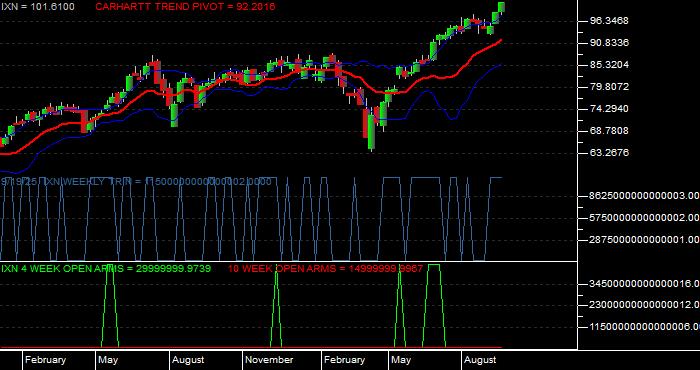Click the 345000000000000016 ARMS axis value

tap(645, 283)
